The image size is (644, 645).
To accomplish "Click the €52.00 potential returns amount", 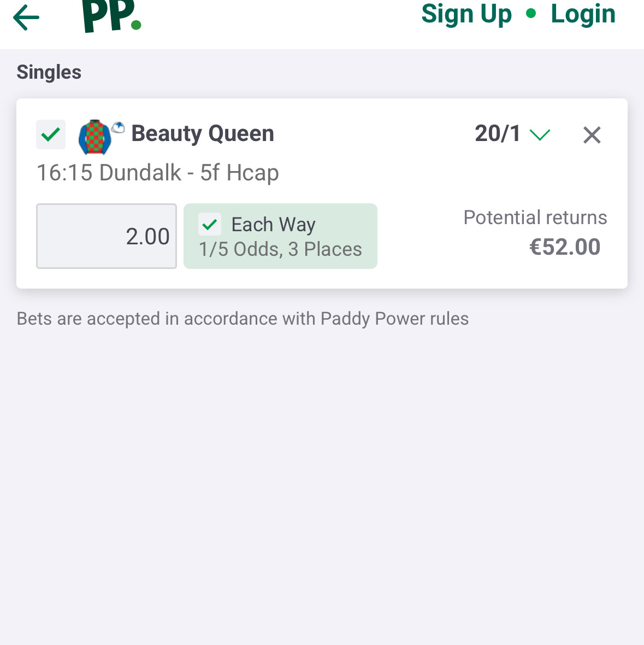I will 565,247.
